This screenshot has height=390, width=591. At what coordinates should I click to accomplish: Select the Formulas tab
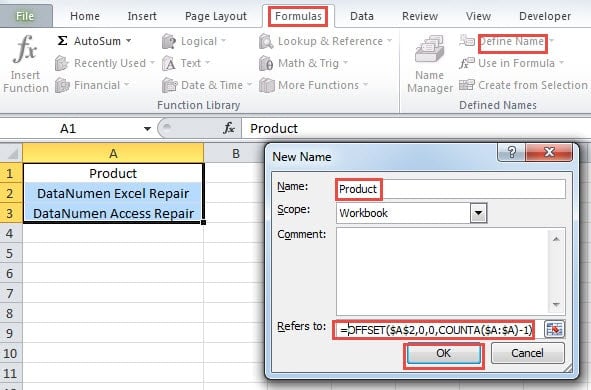click(x=298, y=16)
